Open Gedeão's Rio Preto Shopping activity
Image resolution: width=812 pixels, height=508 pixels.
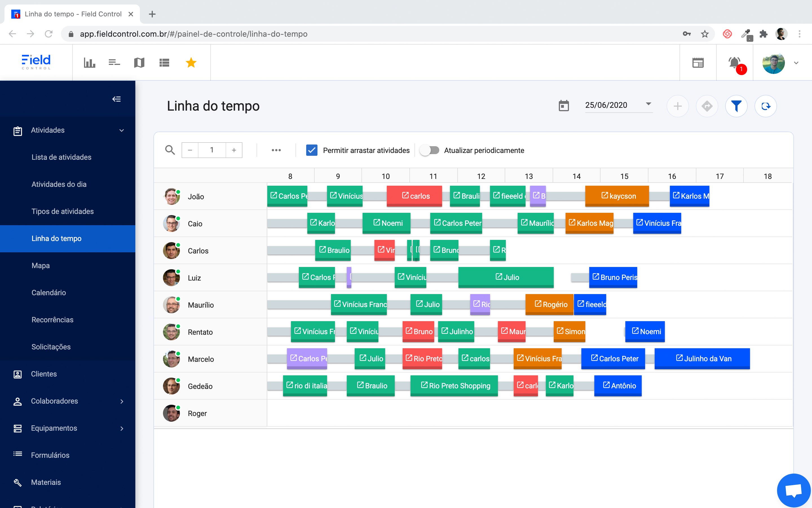[454, 386]
